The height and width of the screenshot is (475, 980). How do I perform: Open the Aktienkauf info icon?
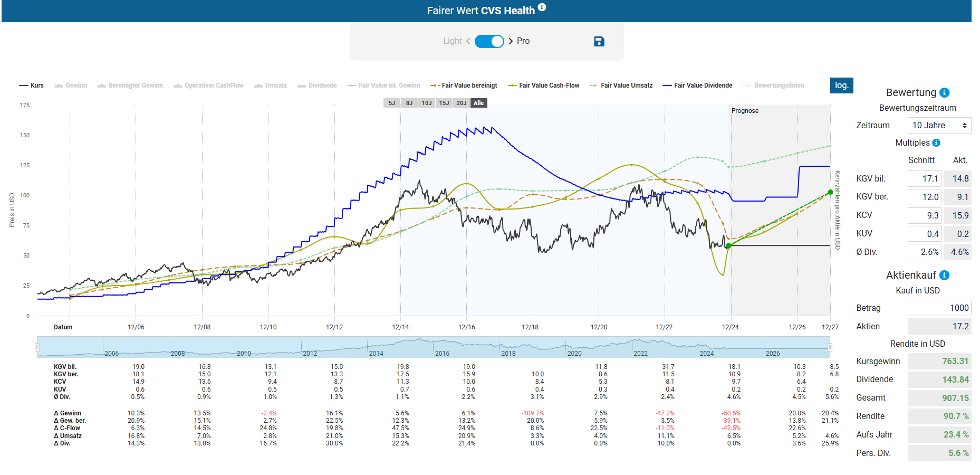point(945,275)
